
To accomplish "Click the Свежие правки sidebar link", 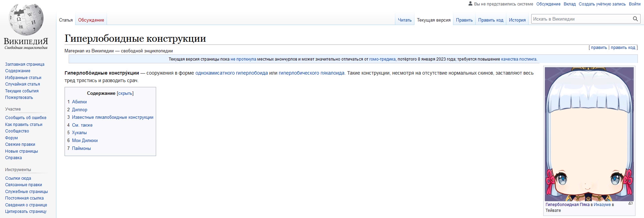I will [x=20, y=144].
